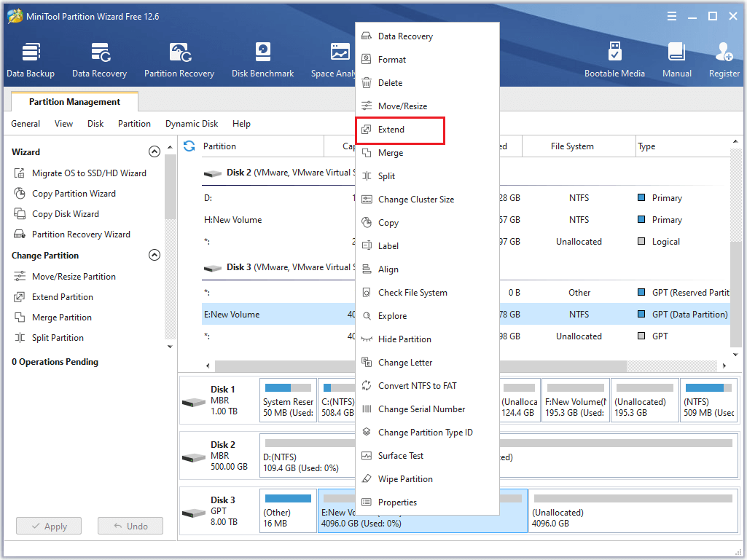Start Disk Benchmark tool
747x560 pixels.
262,60
